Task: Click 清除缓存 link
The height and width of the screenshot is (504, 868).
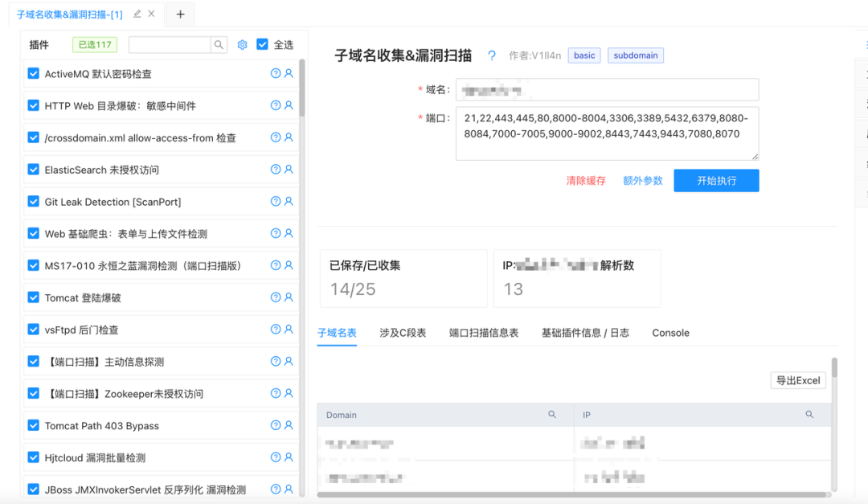Action: click(586, 181)
